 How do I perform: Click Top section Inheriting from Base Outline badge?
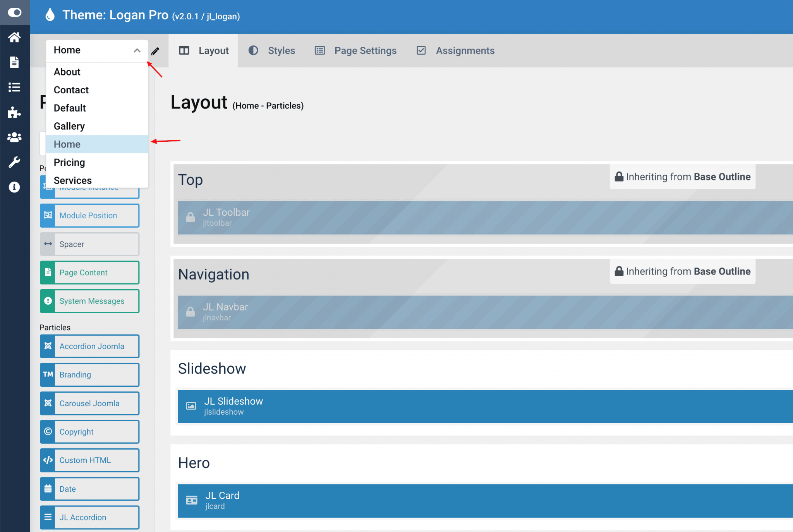tap(683, 177)
